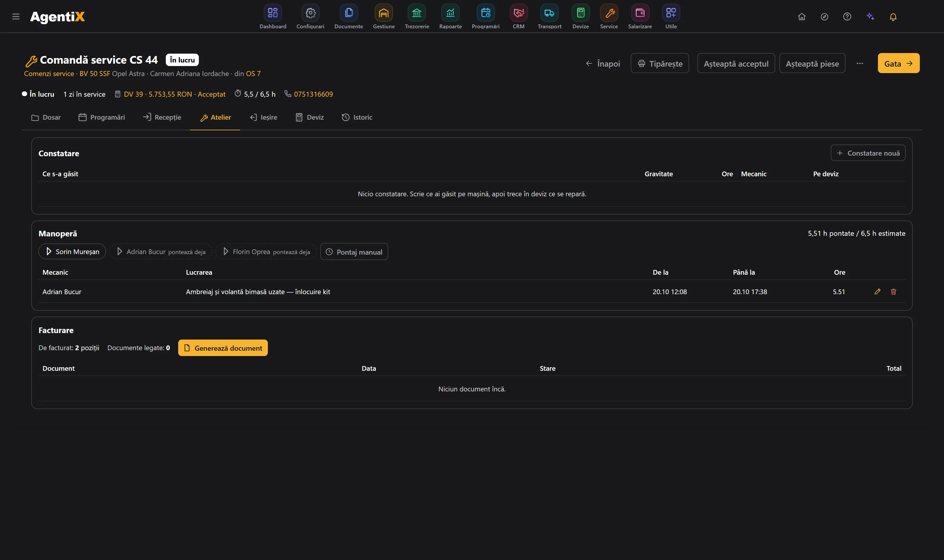Expand the three-dots more actions menu
This screenshot has width=944, height=560.
pyautogui.click(x=860, y=63)
